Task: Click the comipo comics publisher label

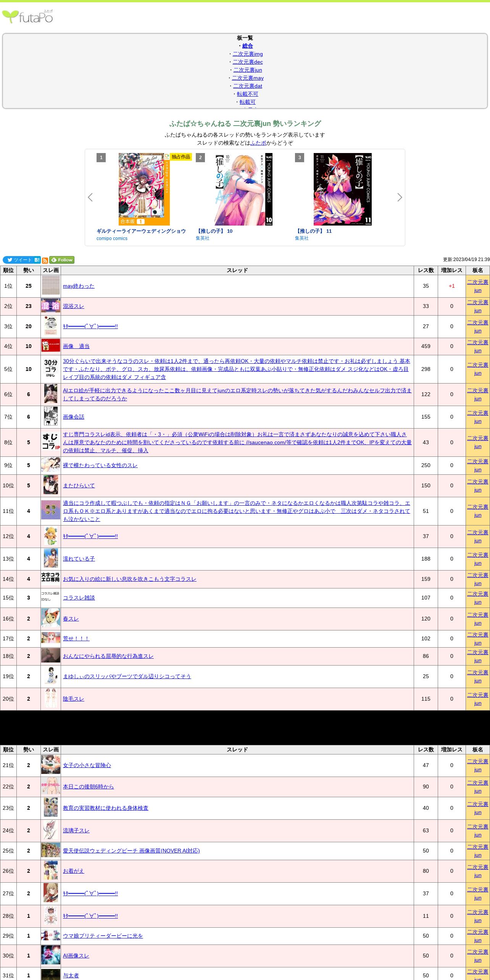Action: [x=112, y=239]
